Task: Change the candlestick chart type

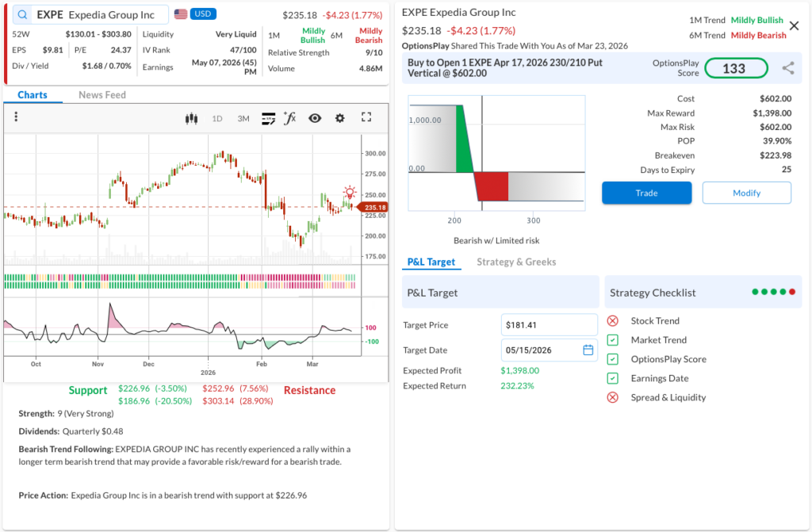Action: pyautogui.click(x=190, y=118)
